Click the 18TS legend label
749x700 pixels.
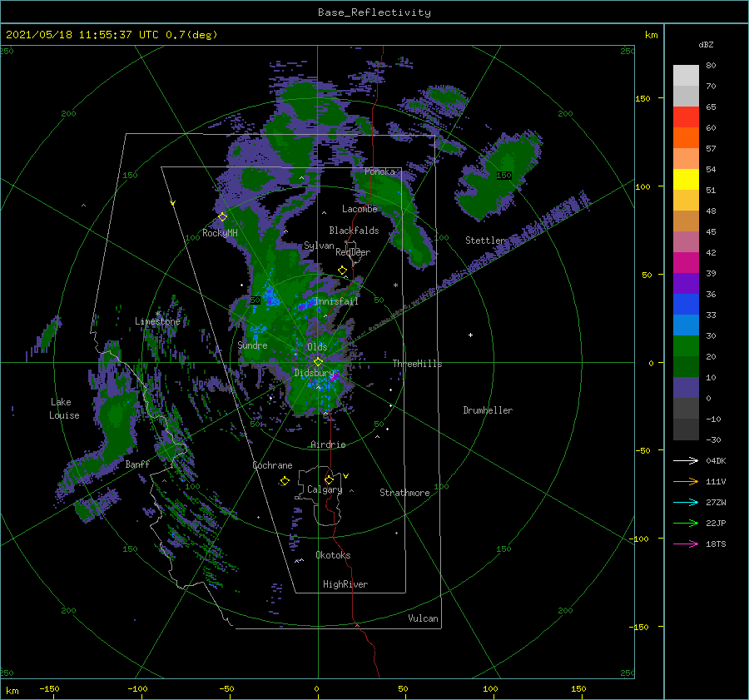pos(716,544)
